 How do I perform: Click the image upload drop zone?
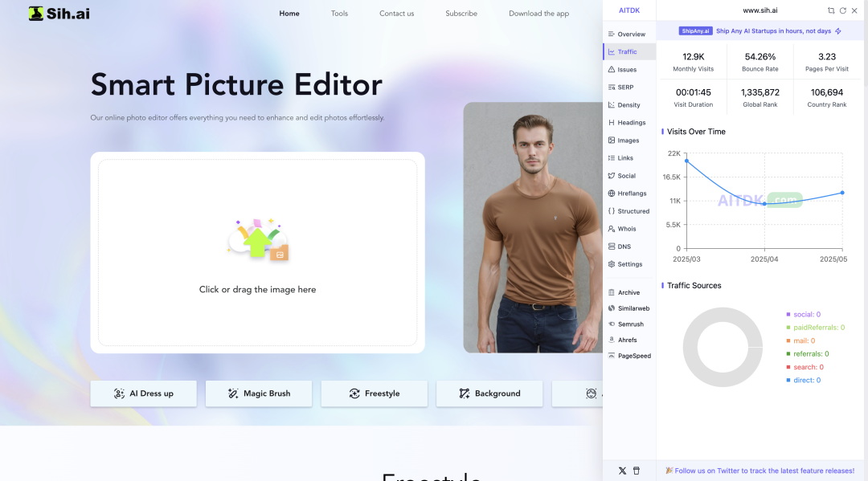[x=257, y=253]
